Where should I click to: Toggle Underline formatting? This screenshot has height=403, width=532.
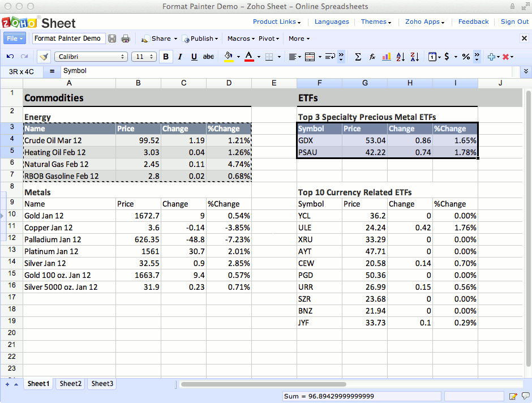click(x=194, y=57)
